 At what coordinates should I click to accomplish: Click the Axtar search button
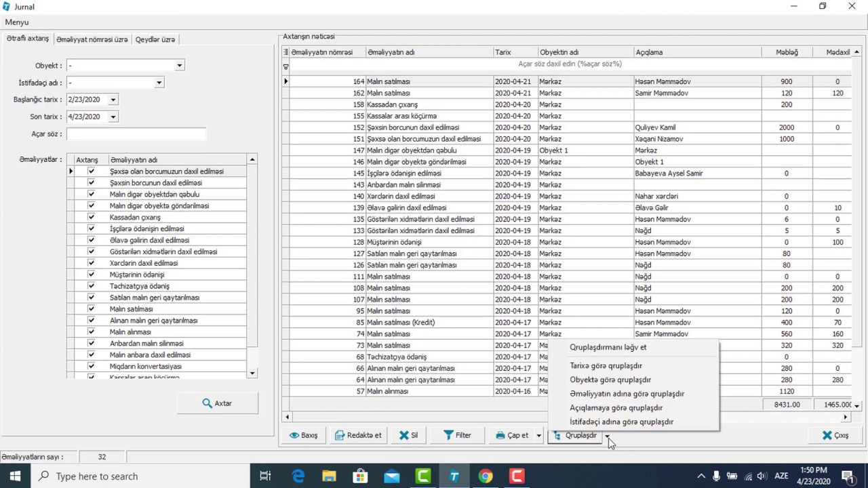[x=217, y=403]
